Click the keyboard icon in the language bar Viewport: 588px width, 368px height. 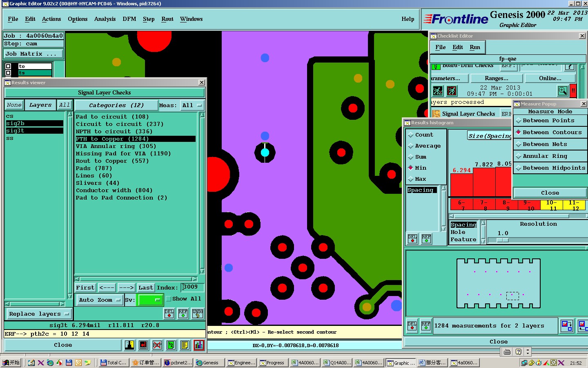pos(507,352)
